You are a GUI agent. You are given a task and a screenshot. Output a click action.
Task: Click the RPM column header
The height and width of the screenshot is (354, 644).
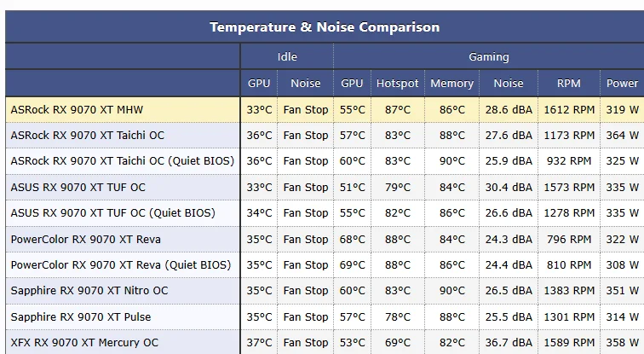(x=569, y=83)
